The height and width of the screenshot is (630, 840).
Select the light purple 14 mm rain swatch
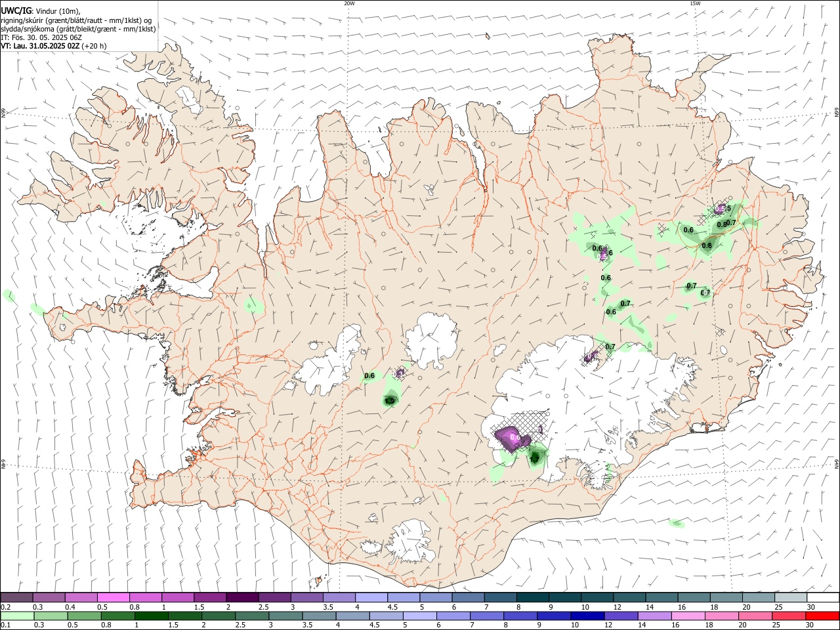pyautogui.click(x=655, y=615)
